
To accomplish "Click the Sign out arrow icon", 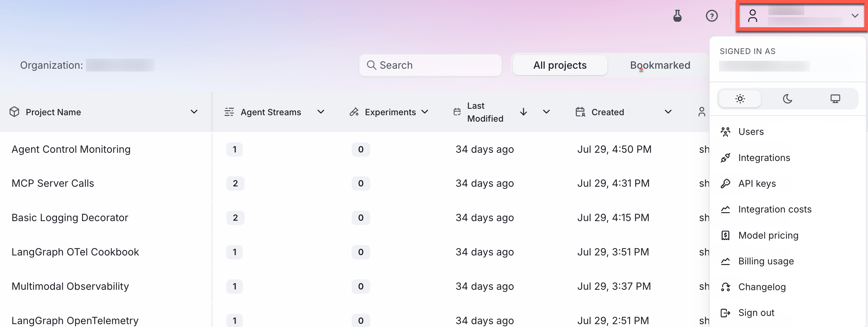I will coord(725,313).
